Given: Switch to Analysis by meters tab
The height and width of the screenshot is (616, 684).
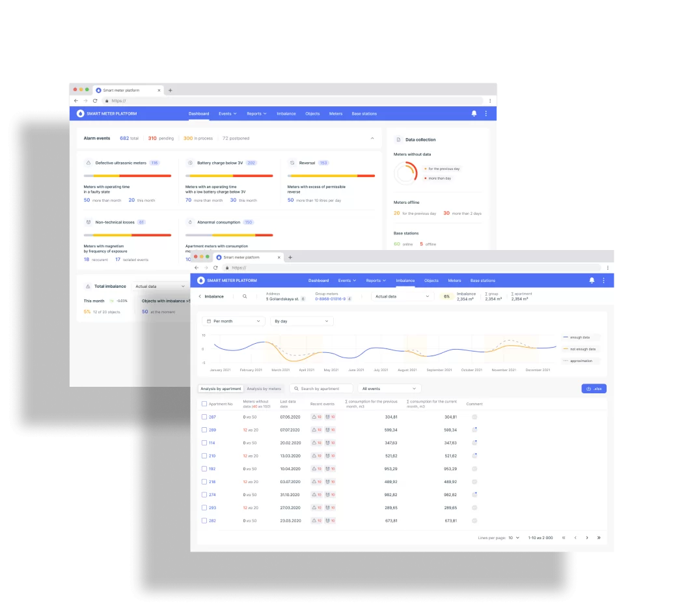Looking at the screenshot, I should 264,389.
